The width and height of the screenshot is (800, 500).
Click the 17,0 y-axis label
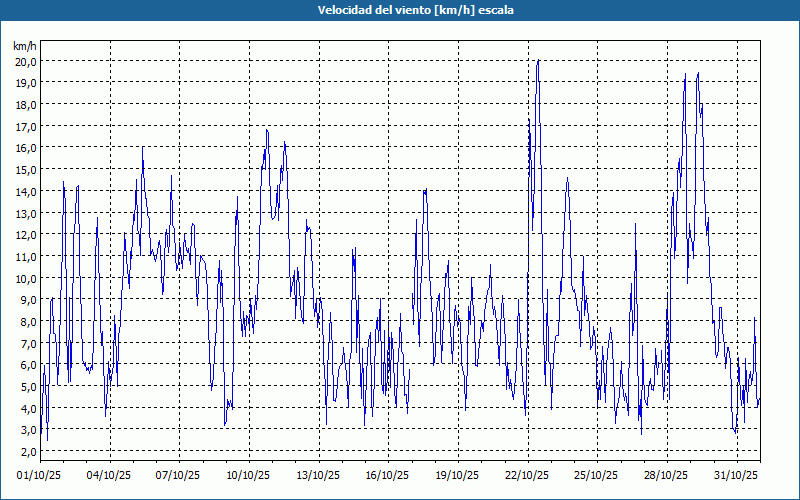coord(25,126)
